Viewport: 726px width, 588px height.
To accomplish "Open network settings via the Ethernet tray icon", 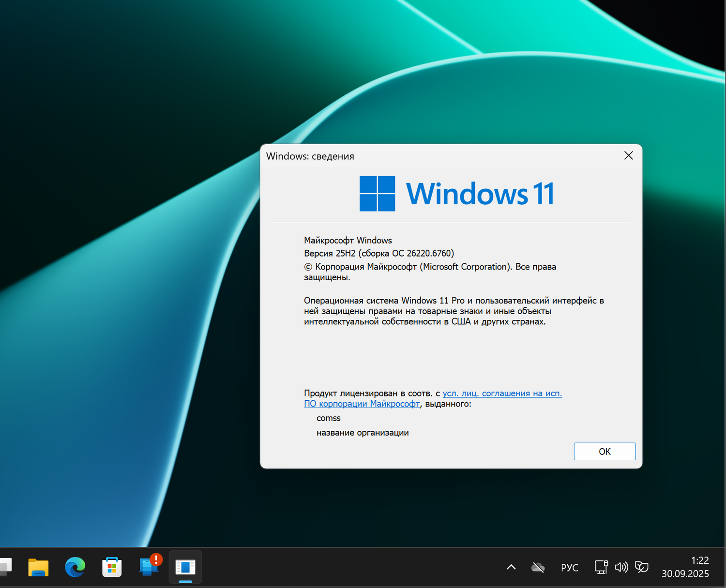I will [601, 567].
